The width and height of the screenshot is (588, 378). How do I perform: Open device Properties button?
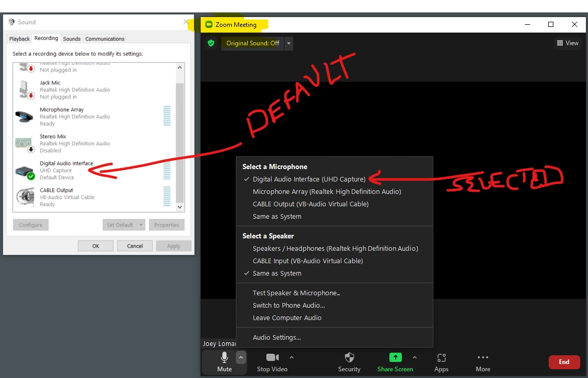[167, 225]
